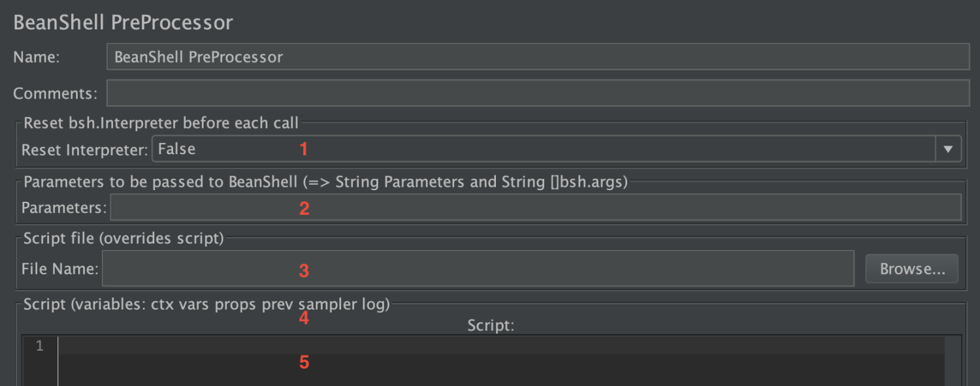The height and width of the screenshot is (386, 980).
Task: Click the Reset bsh.Interpreter group title
Action: (161, 123)
